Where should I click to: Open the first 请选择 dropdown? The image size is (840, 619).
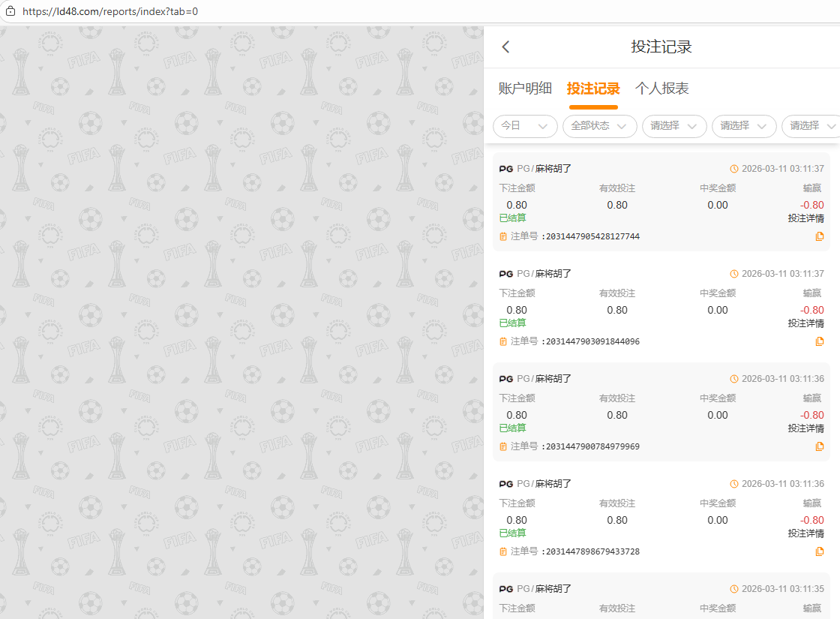click(x=674, y=126)
